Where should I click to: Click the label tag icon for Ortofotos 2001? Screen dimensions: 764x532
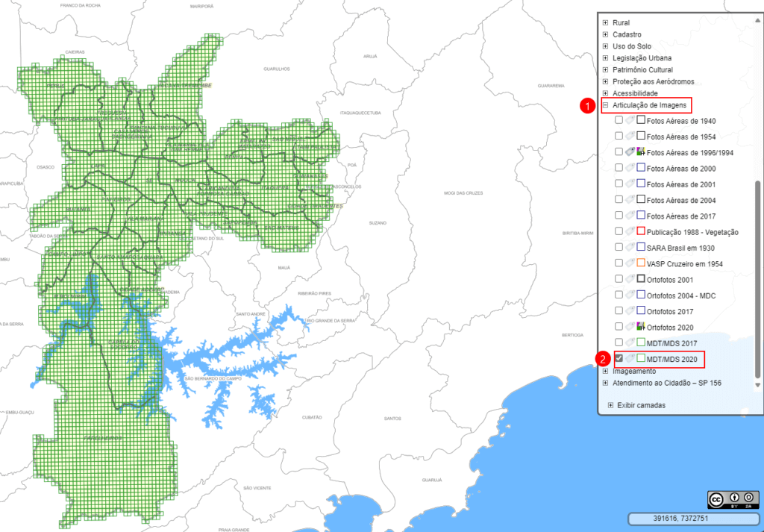click(x=630, y=279)
